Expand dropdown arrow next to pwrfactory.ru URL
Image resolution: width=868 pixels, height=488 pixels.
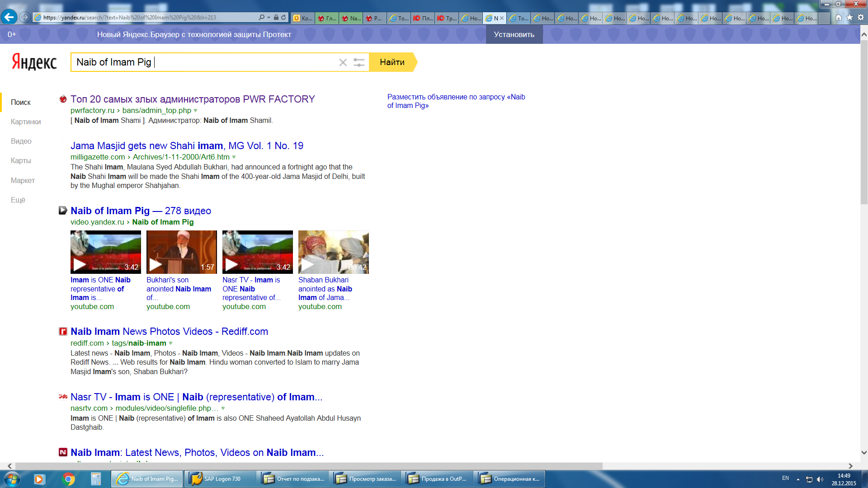pos(195,111)
